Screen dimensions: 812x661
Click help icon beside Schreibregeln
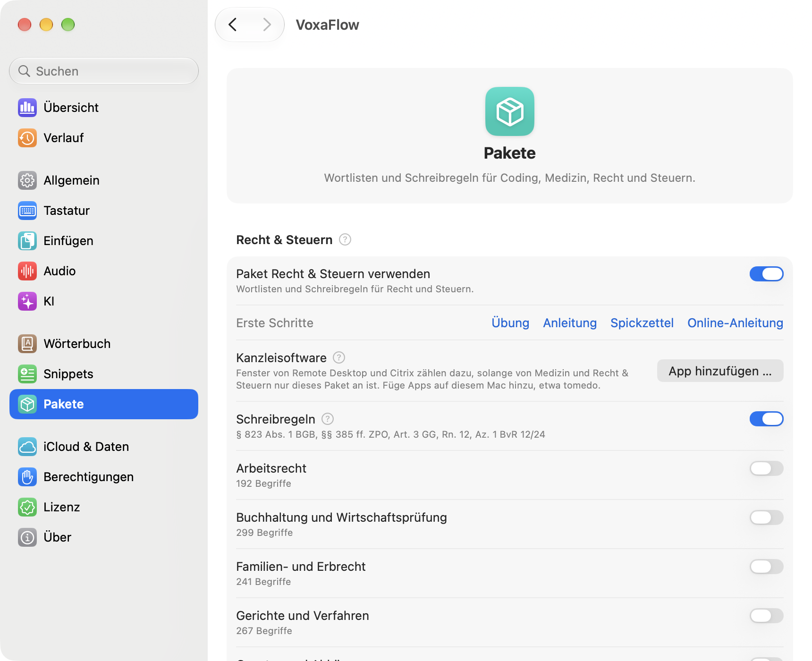pos(328,419)
